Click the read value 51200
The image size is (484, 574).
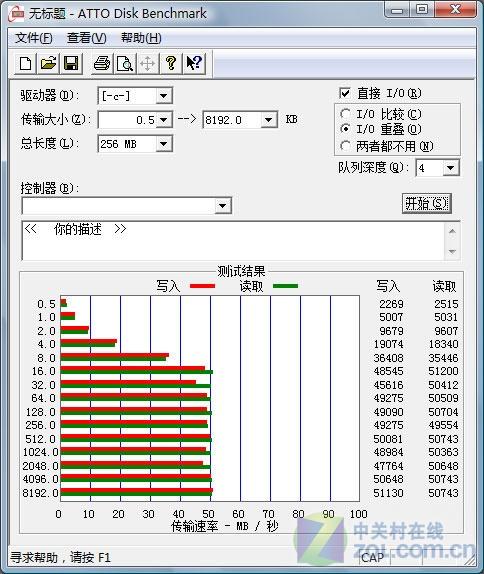pos(443,371)
